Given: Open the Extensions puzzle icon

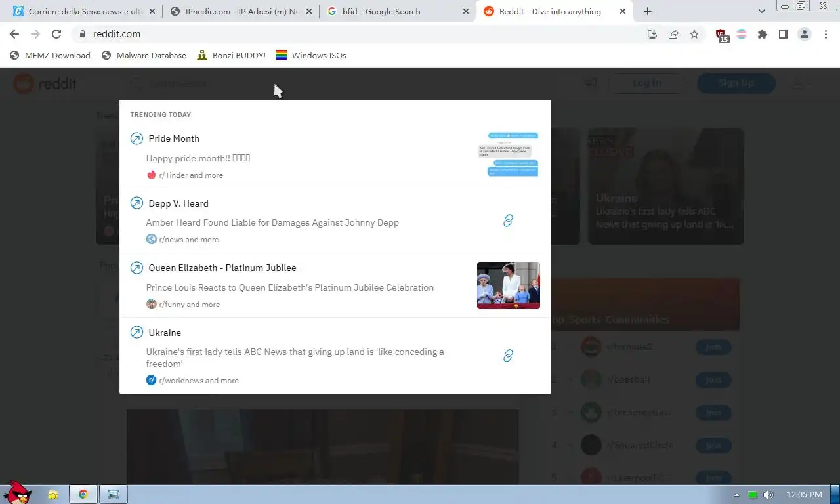Looking at the screenshot, I should [x=762, y=34].
